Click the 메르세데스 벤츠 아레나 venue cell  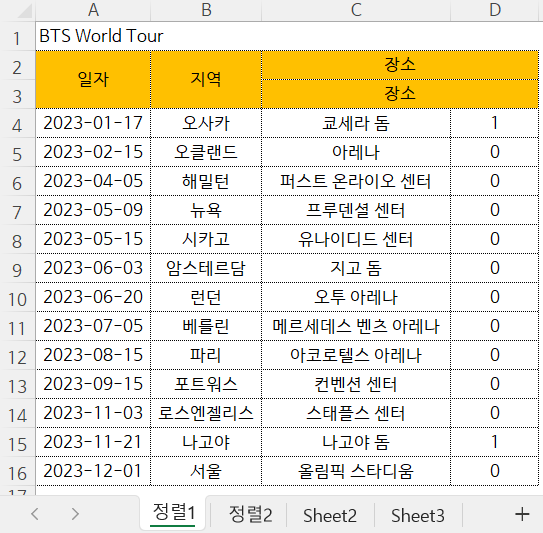(x=356, y=326)
